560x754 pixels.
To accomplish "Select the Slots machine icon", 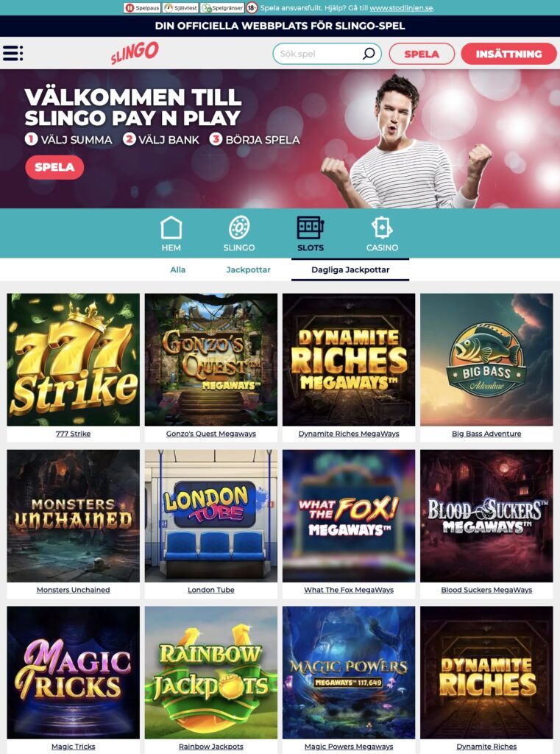I will (310, 228).
